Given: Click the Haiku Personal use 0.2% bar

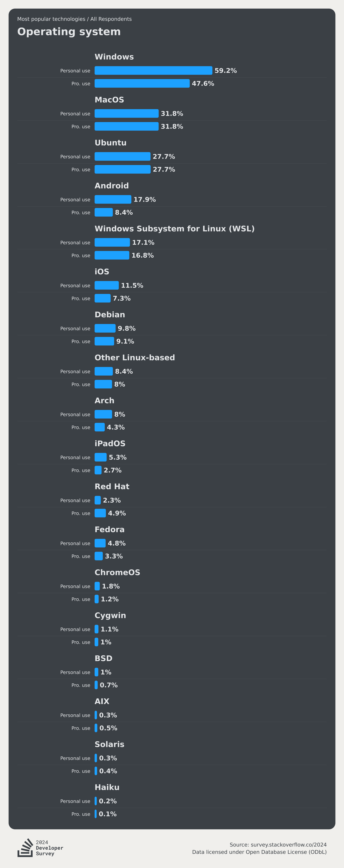Looking at the screenshot, I should [x=96, y=801].
